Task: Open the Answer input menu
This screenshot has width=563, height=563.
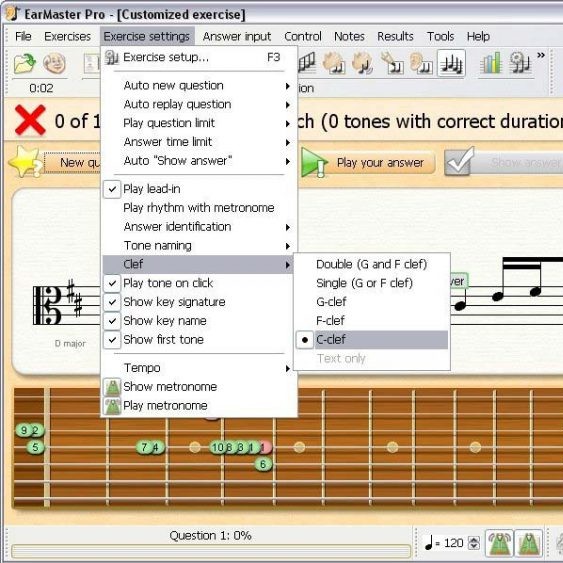Action: click(237, 36)
